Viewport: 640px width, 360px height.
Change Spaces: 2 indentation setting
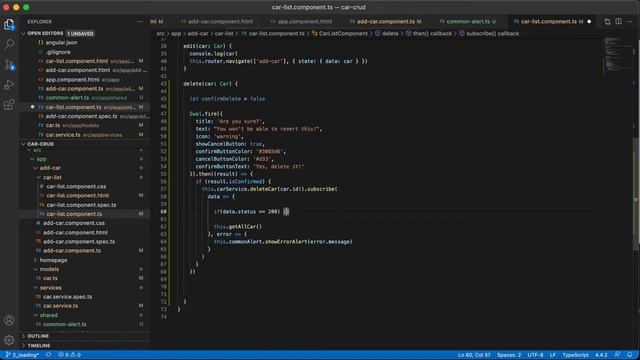509,355
